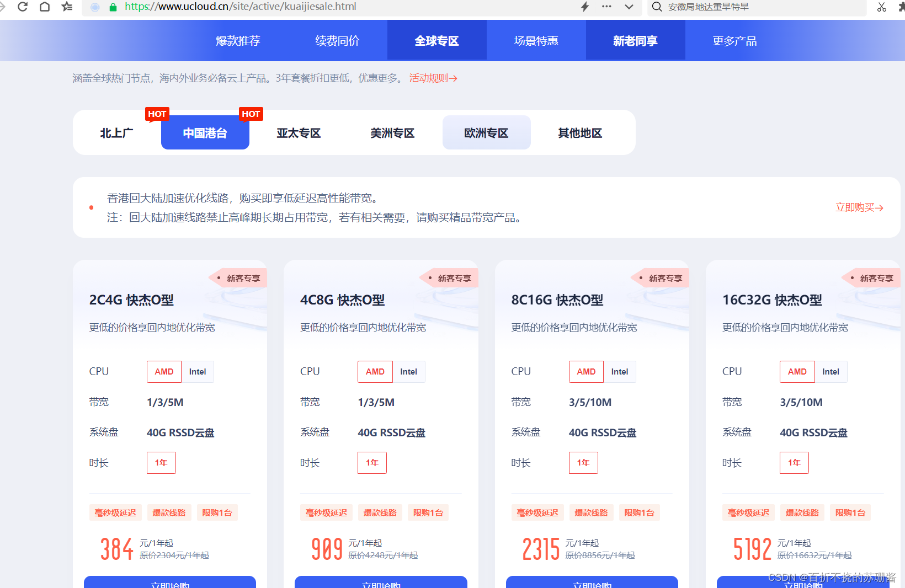905x588 pixels.
Task: Click the 4C8G 快杰O型 plan title
Action: [343, 300]
